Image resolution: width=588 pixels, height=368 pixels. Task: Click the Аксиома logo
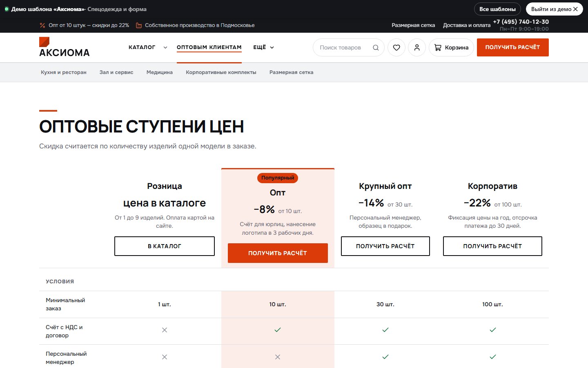point(64,47)
